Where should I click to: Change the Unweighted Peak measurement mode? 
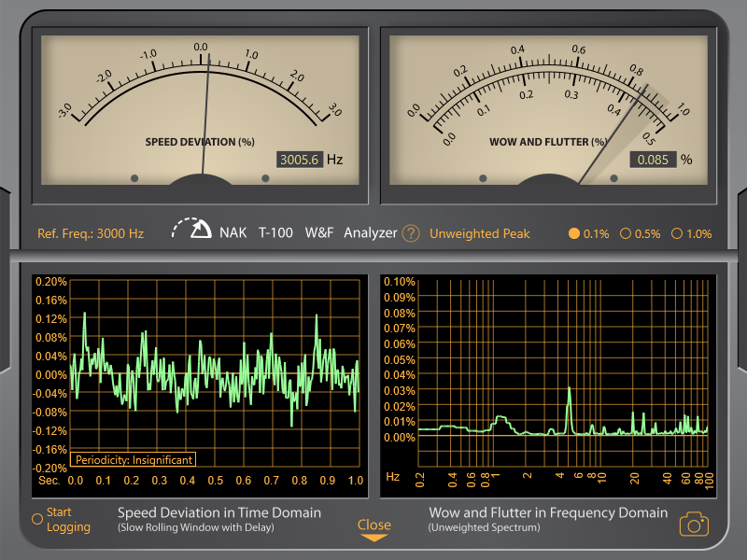(x=479, y=233)
